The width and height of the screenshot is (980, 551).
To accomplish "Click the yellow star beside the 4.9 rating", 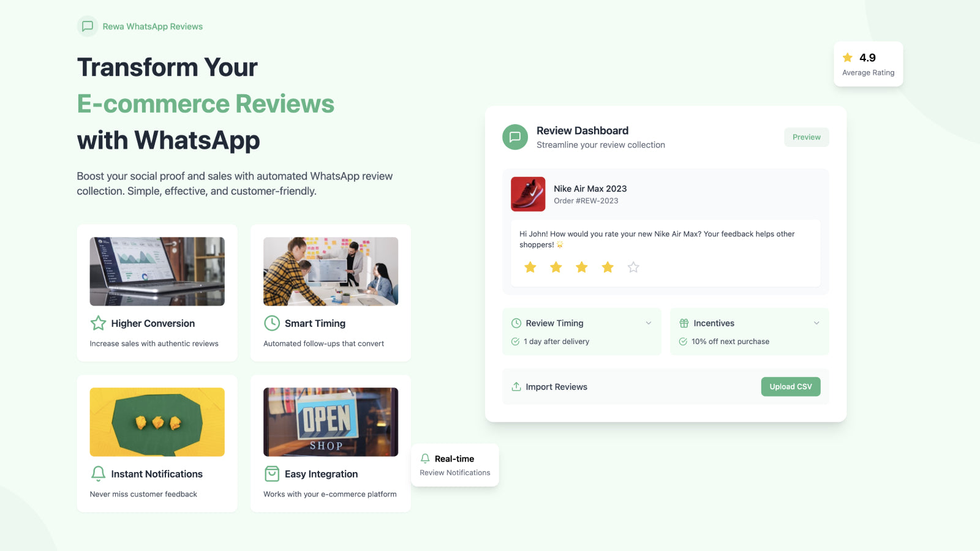I will [x=847, y=57].
